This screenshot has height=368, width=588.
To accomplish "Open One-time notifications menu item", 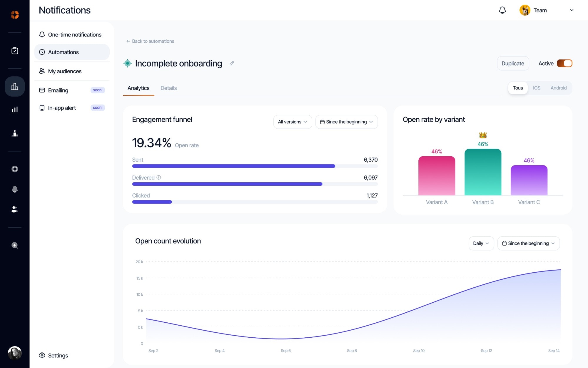I will (72, 35).
